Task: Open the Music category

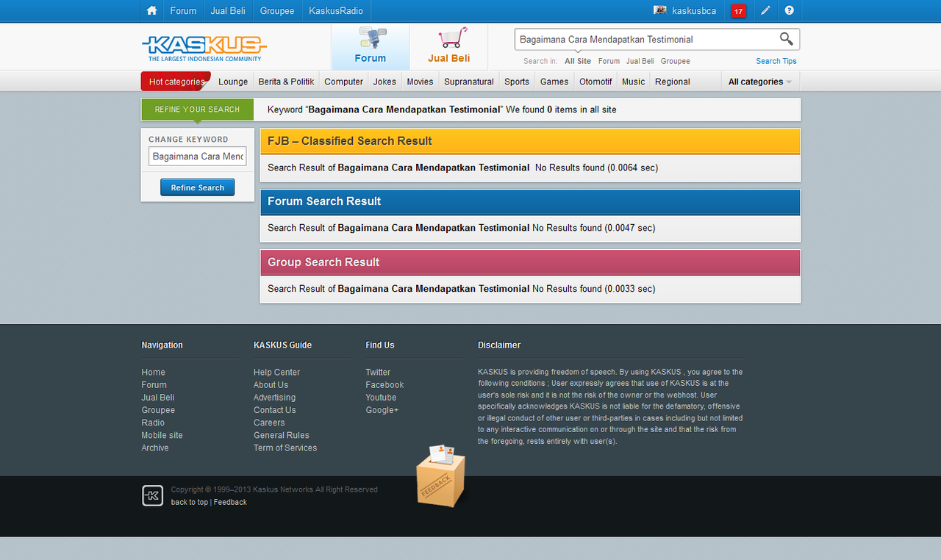Action: click(633, 82)
